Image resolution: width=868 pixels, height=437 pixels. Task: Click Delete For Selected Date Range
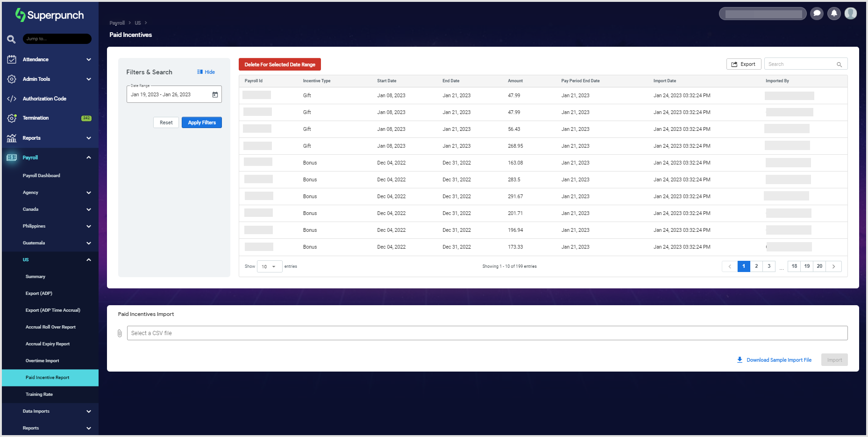point(279,64)
